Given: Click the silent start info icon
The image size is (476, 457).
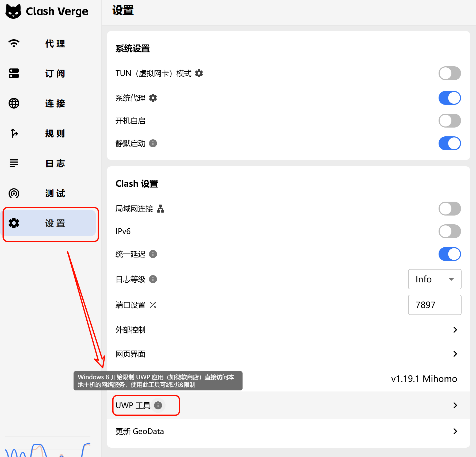Looking at the screenshot, I should tap(153, 144).
